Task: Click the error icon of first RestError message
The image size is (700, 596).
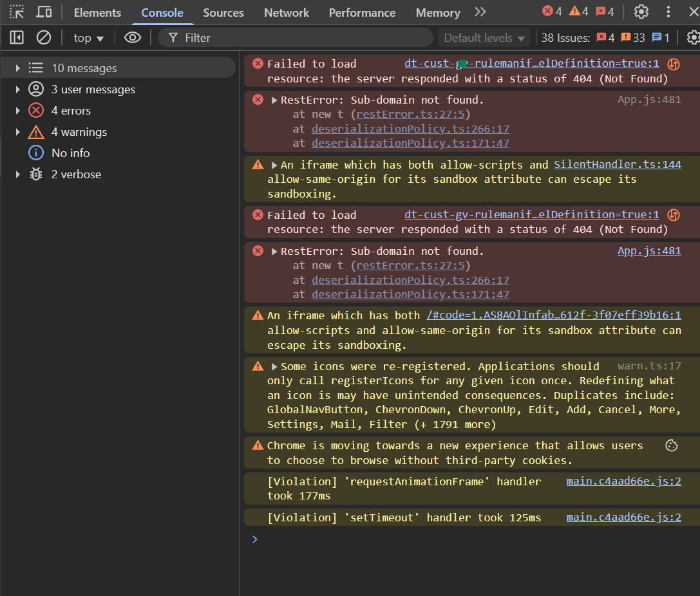Action: pyautogui.click(x=258, y=100)
